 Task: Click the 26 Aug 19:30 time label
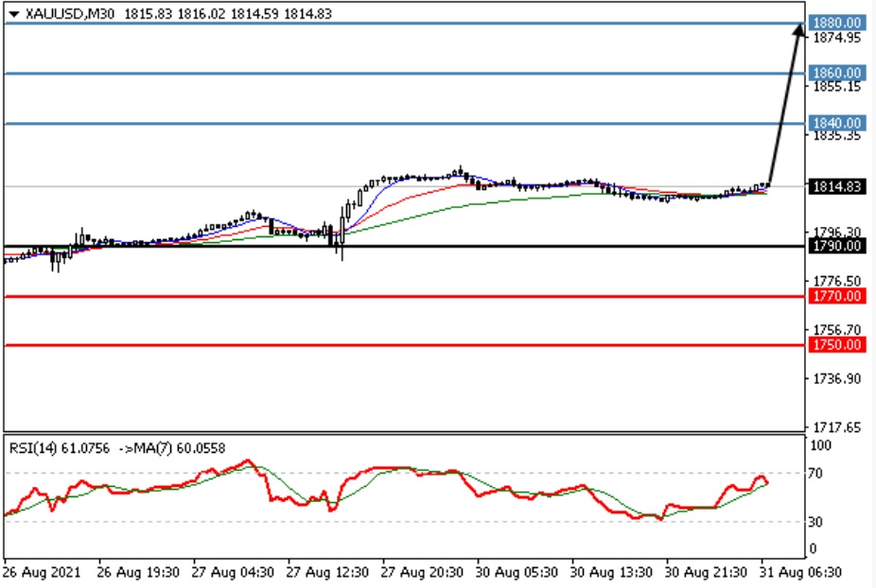[138, 573]
